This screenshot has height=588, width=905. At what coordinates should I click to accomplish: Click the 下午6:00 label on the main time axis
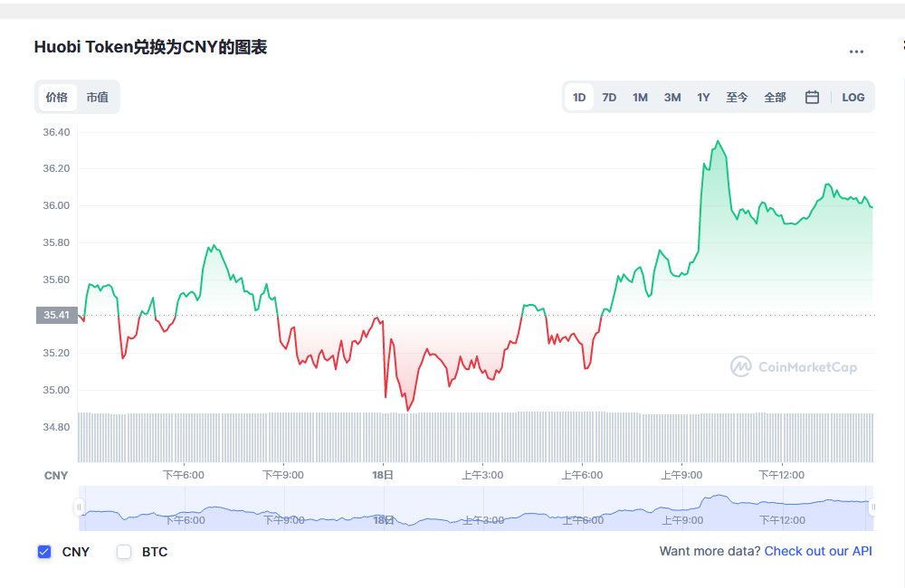184,475
